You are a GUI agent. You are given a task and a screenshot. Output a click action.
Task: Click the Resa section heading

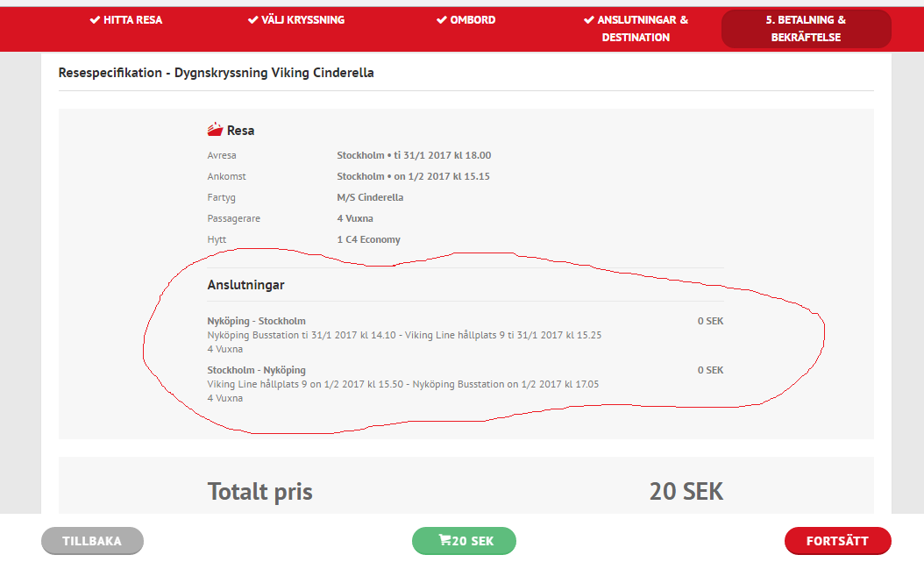coord(240,130)
